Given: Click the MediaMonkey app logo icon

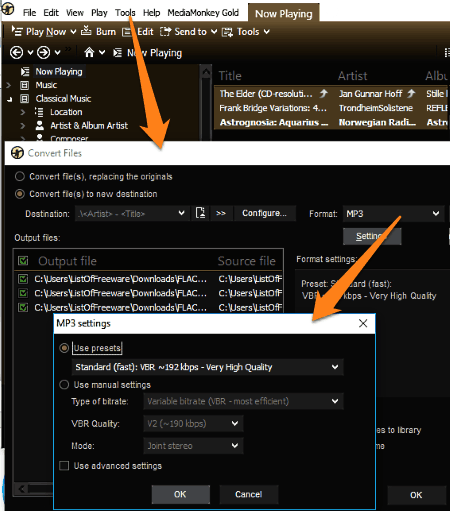Looking at the screenshot, I should pos(7,9).
